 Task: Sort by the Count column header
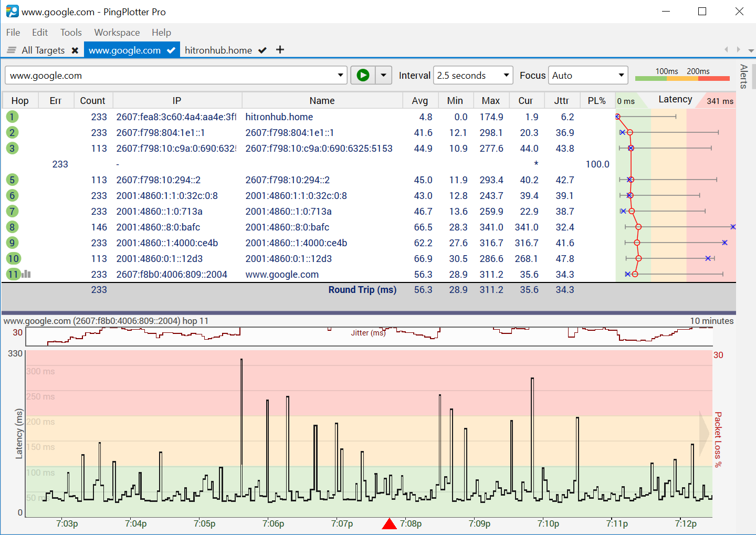[x=92, y=101]
